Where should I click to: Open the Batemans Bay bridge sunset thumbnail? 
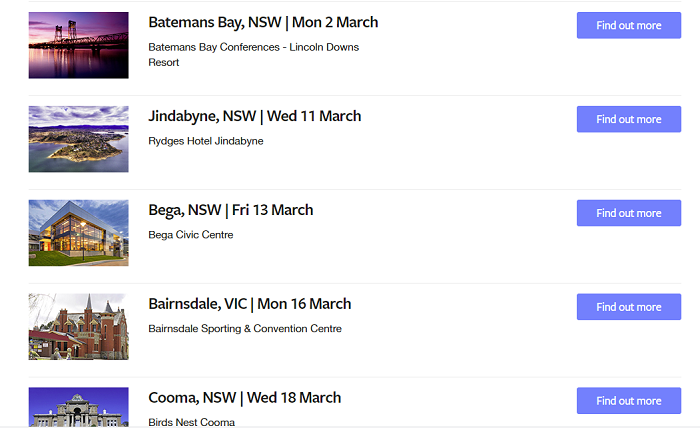pyautogui.click(x=78, y=45)
